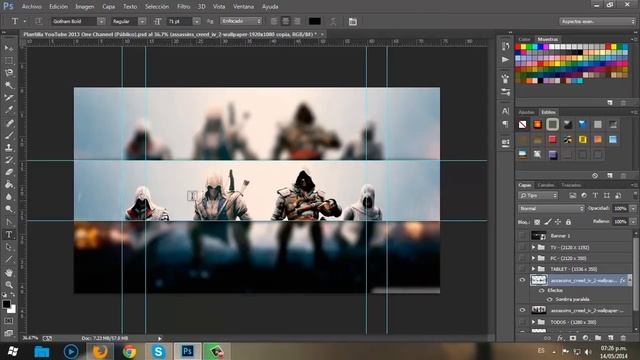Expand the PC layer group
The width and height of the screenshot is (640, 360).
click(x=533, y=258)
